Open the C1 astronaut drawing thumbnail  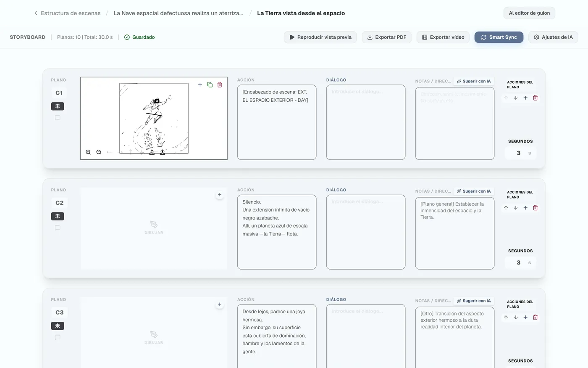coord(154,118)
